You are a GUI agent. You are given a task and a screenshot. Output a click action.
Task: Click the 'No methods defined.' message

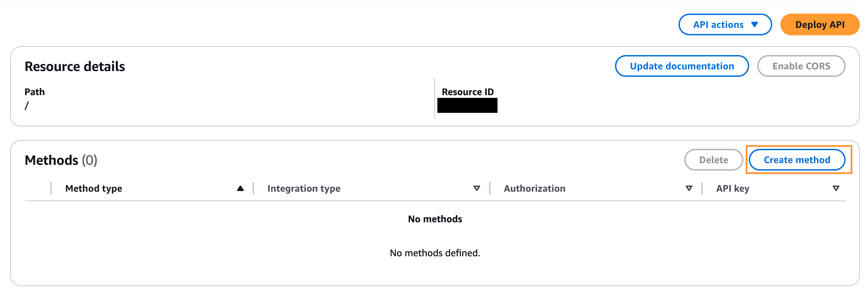coord(435,253)
